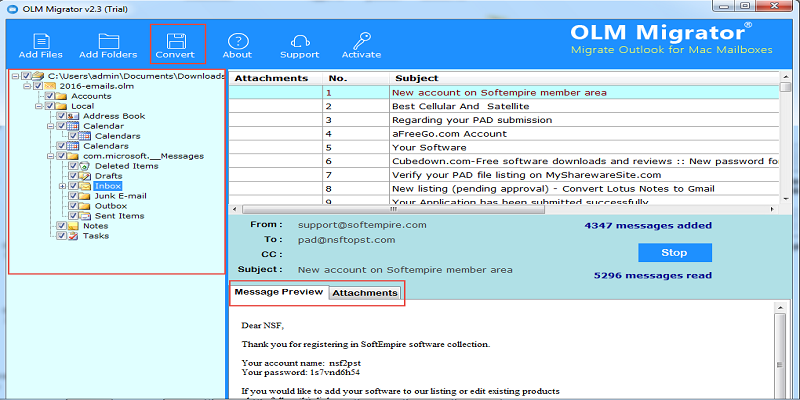Click the Attachments column header
This screenshot has width=800, height=400.
tap(276, 78)
